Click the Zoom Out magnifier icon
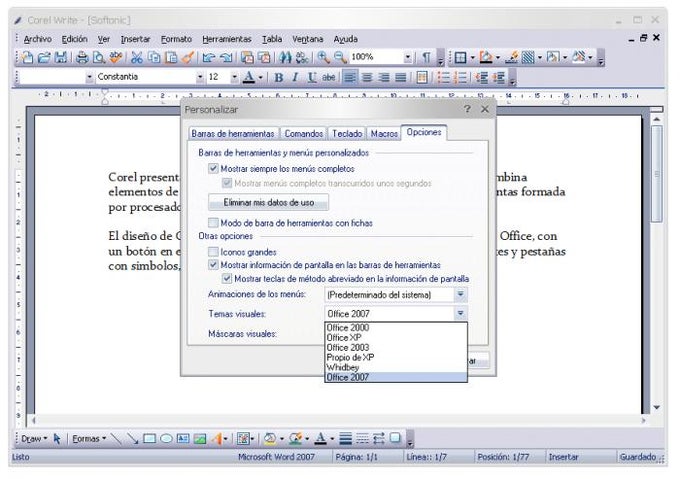The height and width of the screenshot is (479, 680). [x=340, y=57]
